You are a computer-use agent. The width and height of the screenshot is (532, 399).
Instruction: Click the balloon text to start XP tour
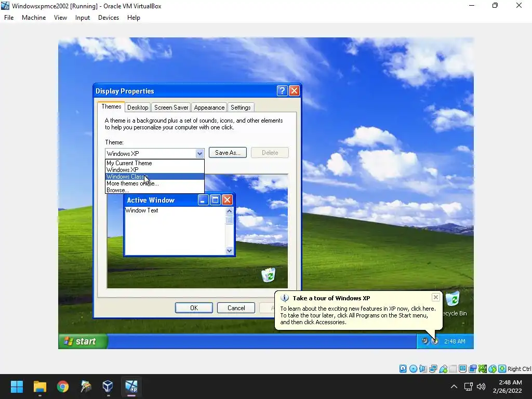pos(357,315)
